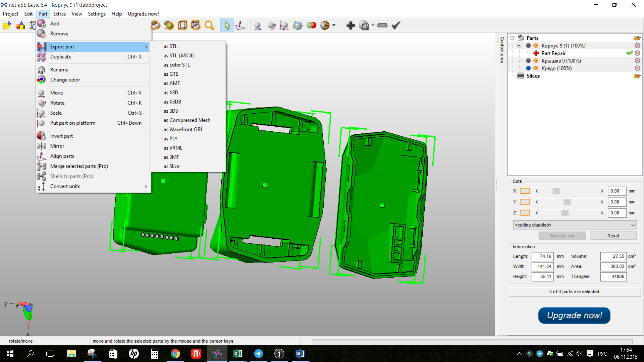Click right arrow of X cut slider

(602, 191)
